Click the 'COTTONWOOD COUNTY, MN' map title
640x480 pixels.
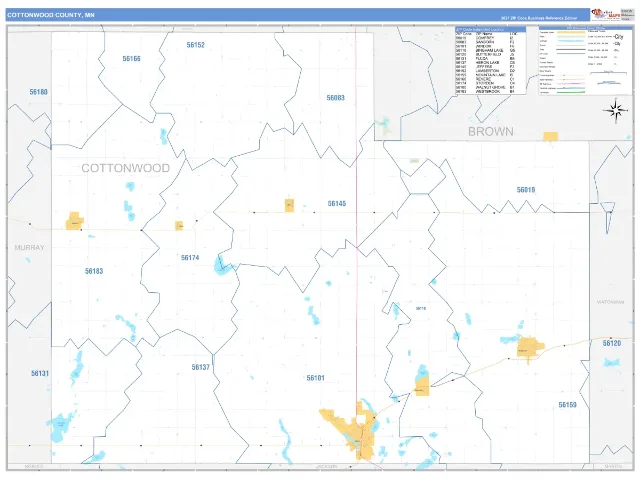pyautogui.click(x=51, y=15)
